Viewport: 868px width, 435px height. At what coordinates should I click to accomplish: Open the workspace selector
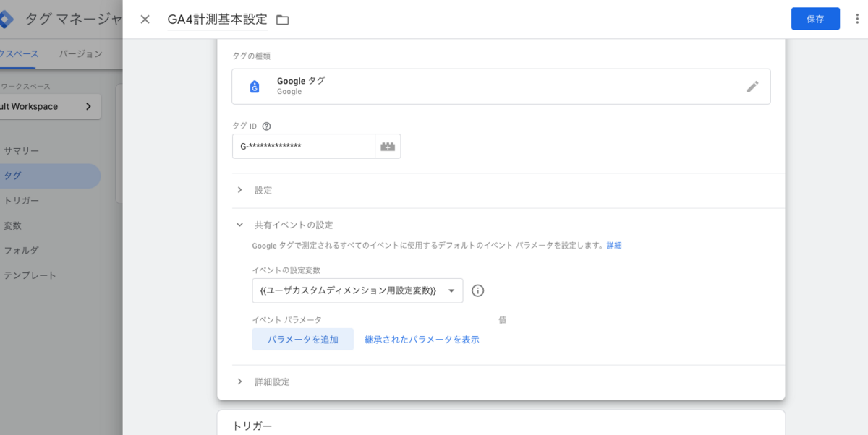pos(50,106)
